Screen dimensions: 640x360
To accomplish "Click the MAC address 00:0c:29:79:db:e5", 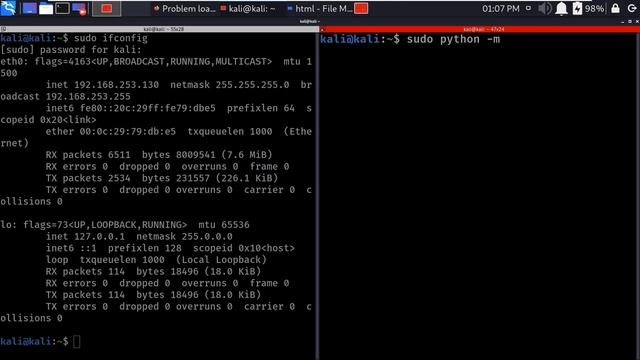I will coord(128,131).
